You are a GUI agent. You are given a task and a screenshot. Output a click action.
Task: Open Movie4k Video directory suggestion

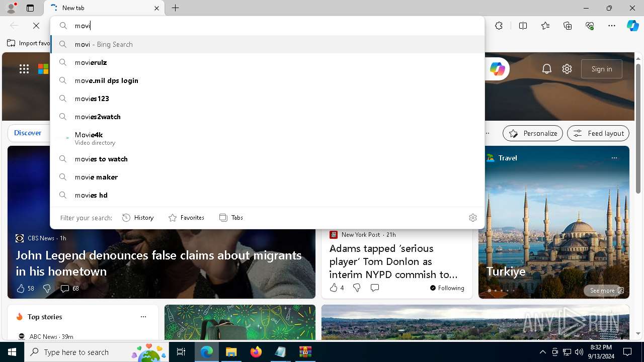(x=267, y=138)
